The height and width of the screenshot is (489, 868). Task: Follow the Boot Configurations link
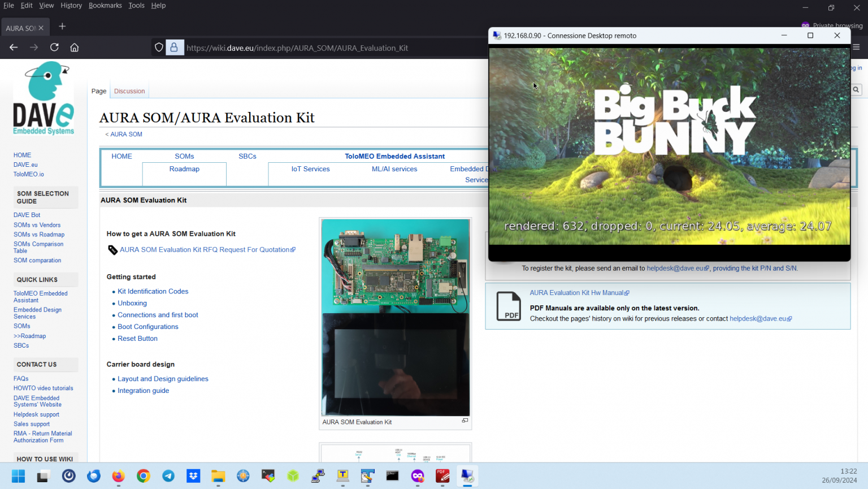[x=147, y=327]
